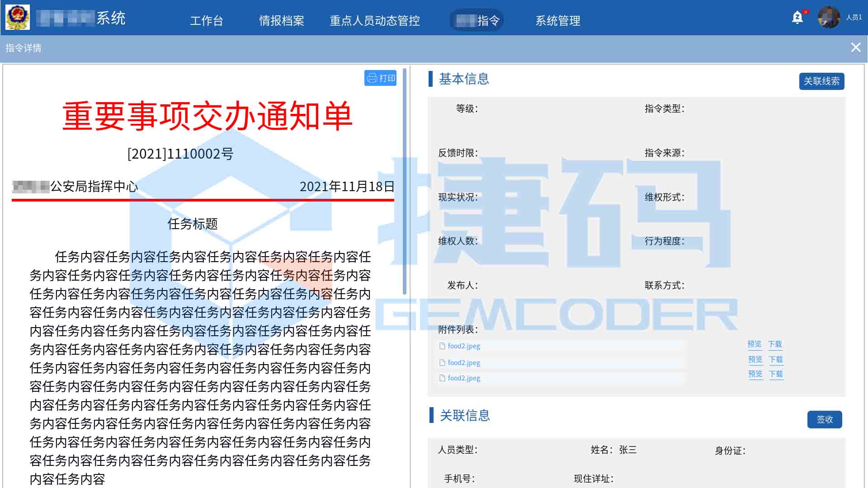Open the 情报档案 menu
Screen dimensions: 868x488
(x=281, y=20)
